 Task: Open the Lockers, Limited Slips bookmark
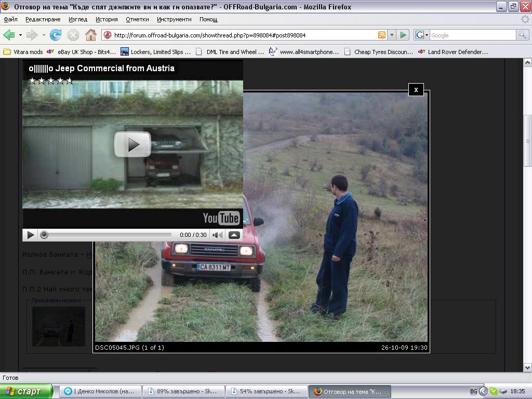(x=156, y=52)
